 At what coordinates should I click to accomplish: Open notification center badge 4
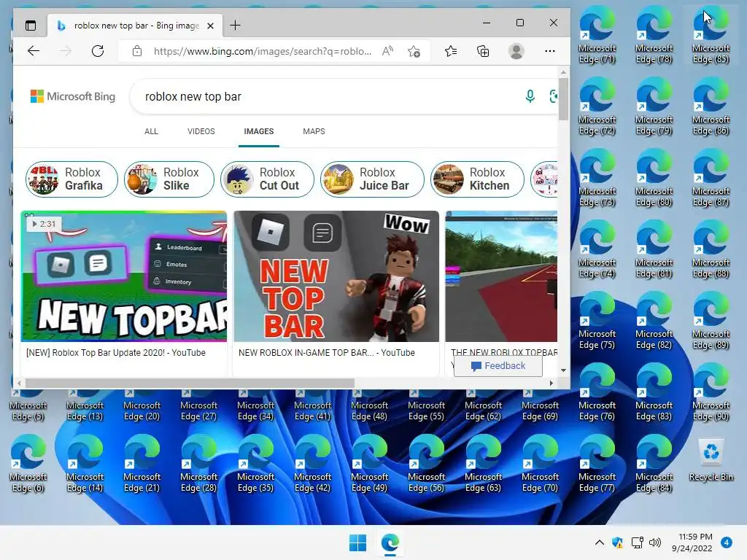tap(727, 542)
